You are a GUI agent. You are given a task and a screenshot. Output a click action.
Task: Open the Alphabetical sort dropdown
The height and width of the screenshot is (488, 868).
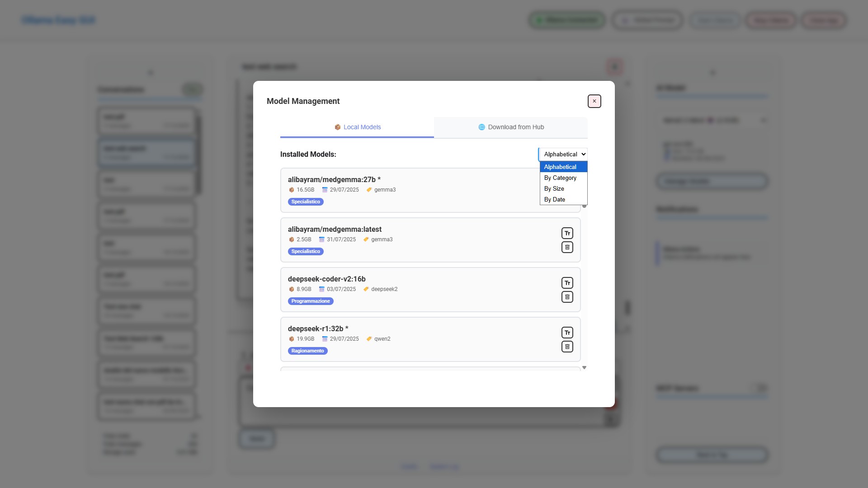click(x=563, y=154)
